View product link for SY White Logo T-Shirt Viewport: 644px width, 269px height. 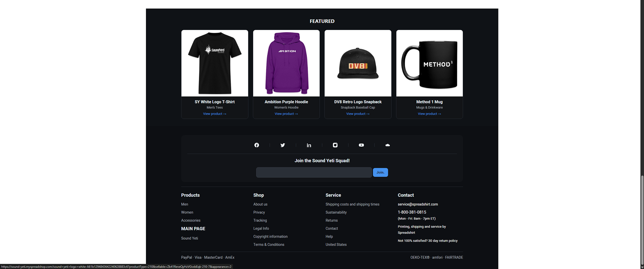(215, 114)
